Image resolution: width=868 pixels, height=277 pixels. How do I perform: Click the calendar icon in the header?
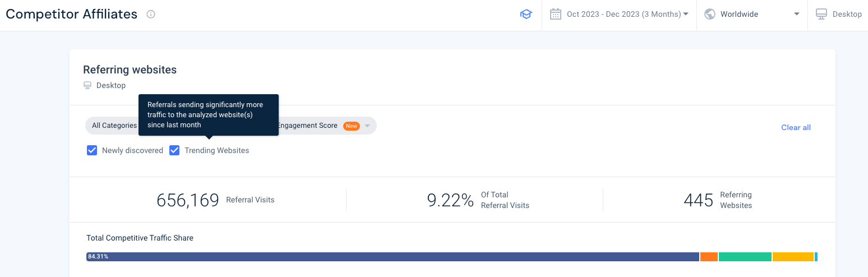[x=556, y=14]
